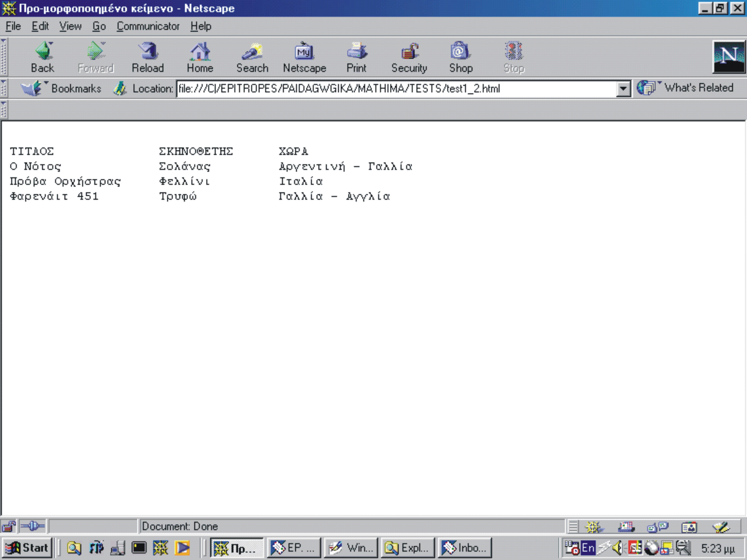Click the heading 'ΣΚΗΝΟΘΕΤΗΣ'

click(x=196, y=151)
